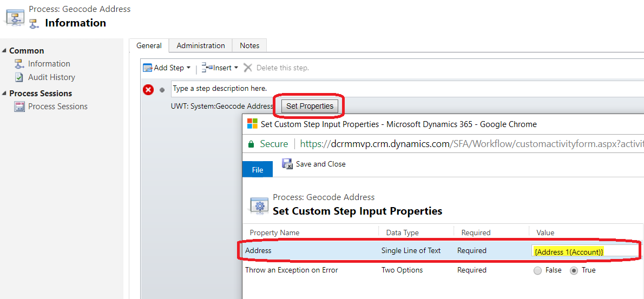Open the Insert dropdown menu
The image size is (644, 299).
click(220, 68)
